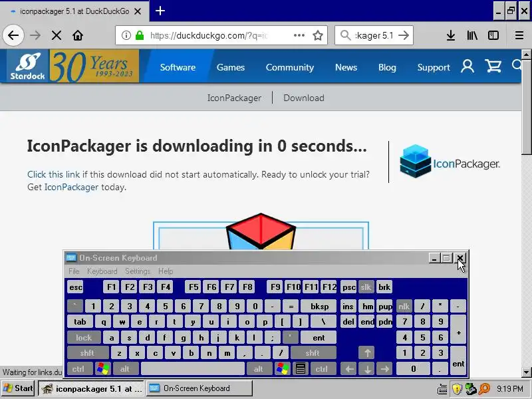Screen dimensions: 532x399
Task: Click the up arrow key on On-Screen Keyboard
Action: coord(367,353)
